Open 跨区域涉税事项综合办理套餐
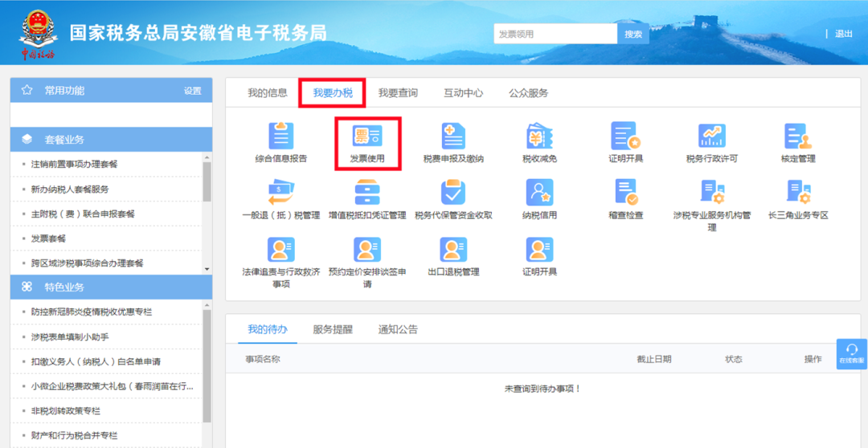The height and width of the screenshot is (448, 868). click(x=88, y=263)
